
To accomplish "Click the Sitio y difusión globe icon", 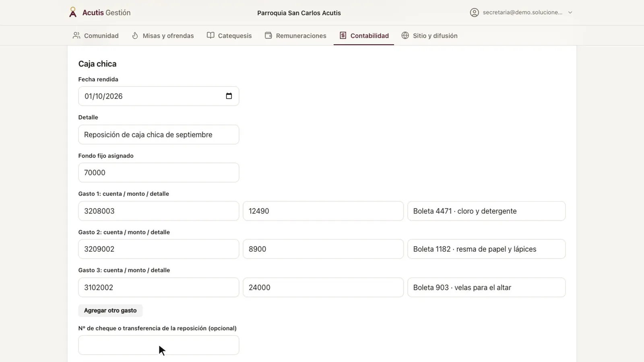I will click(x=405, y=35).
